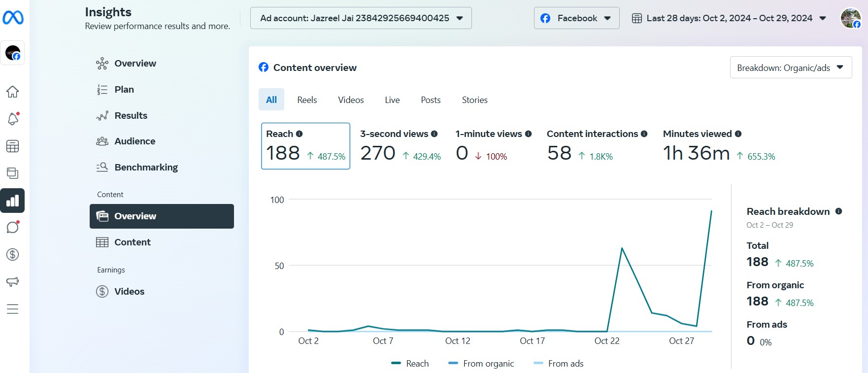Open Breakdown: Organic/ads dropdown
The image size is (868, 373).
click(791, 68)
